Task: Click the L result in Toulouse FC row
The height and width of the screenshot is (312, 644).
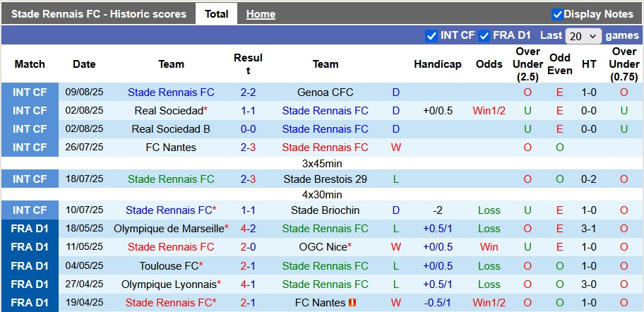Action: 396,266
